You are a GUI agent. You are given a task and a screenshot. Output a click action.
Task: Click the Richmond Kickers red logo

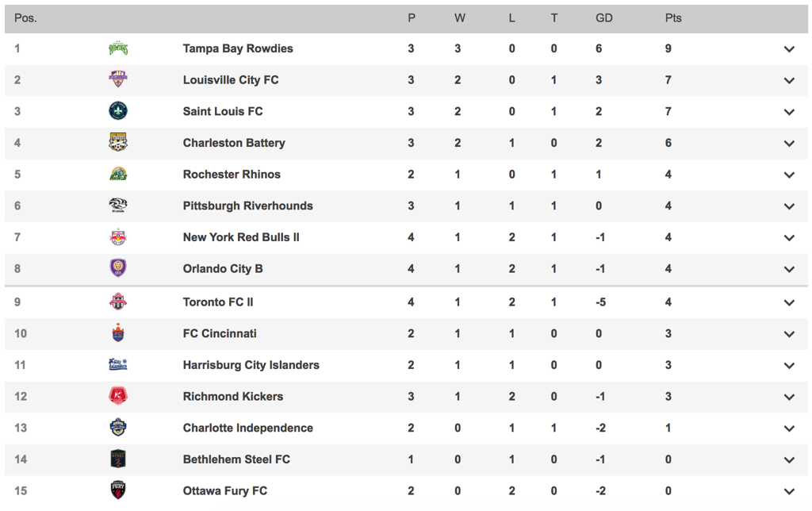pos(118,396)
